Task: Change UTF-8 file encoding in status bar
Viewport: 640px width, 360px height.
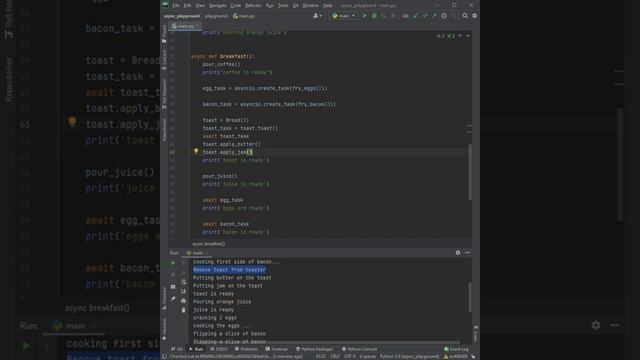Action: pos(350,356)
